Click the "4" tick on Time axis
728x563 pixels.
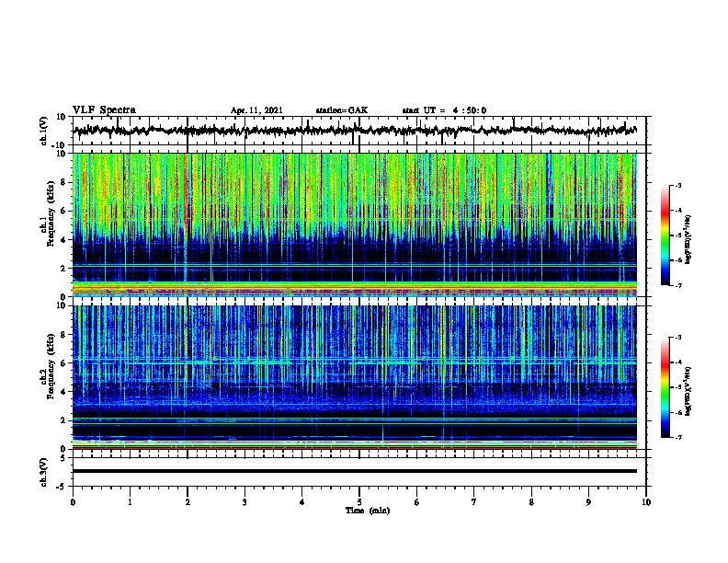coord(302,502)
